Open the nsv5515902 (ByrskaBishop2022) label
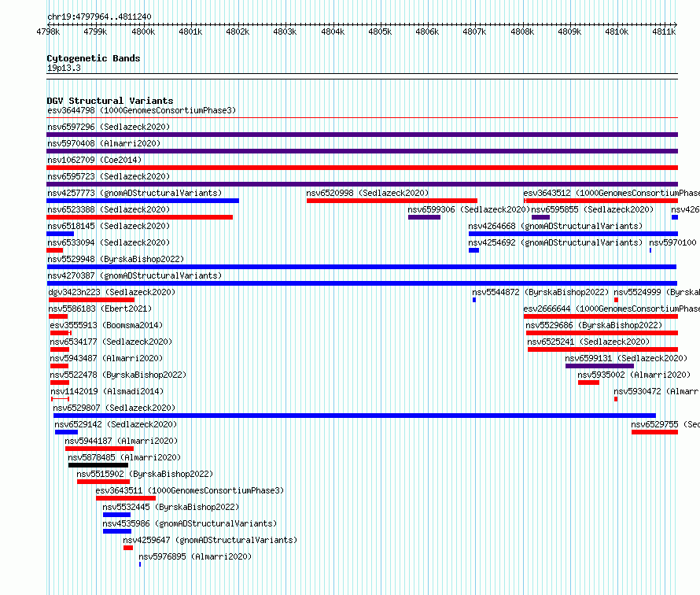 pyautogui.click(x=145, y=474)
